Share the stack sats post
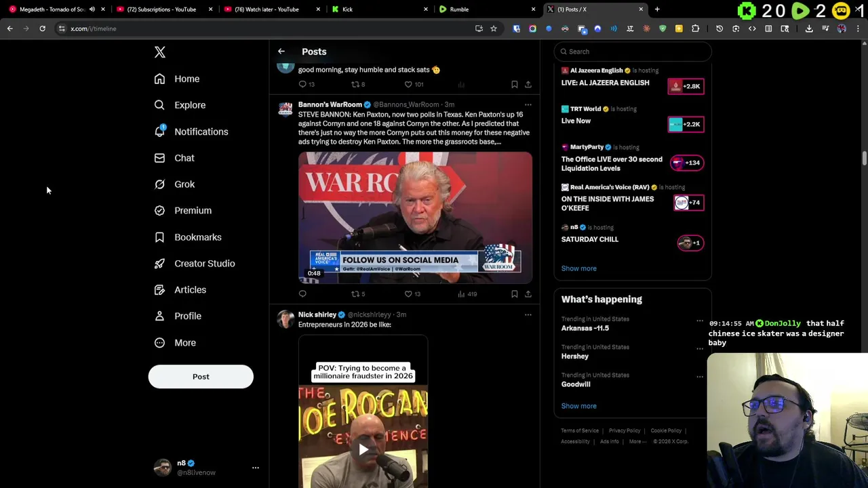The height and width of the screenshot is (488, 868). (528, 85)
